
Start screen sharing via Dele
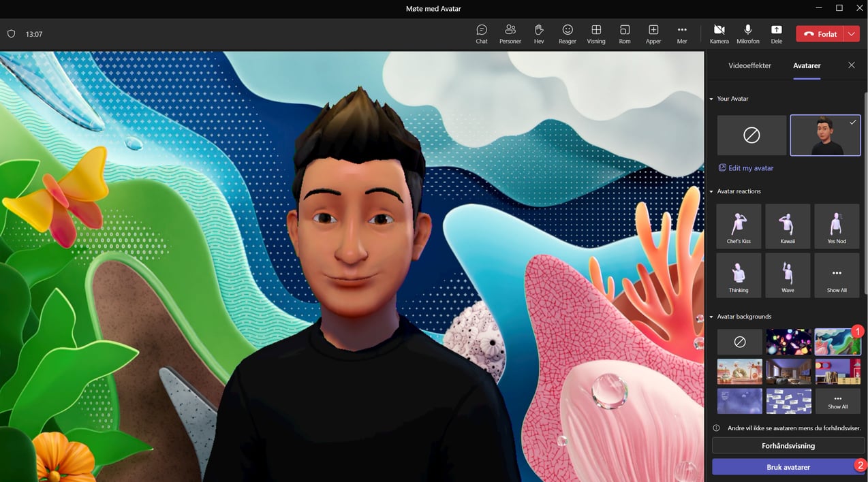pyautogui.click(x=776, y=33)
